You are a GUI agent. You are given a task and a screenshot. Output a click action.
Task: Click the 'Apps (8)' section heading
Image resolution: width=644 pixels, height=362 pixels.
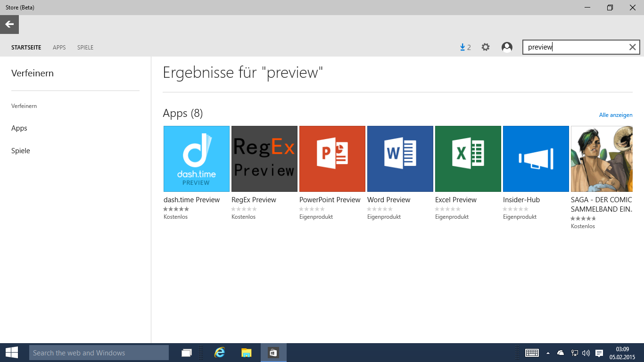click(183, 113)
